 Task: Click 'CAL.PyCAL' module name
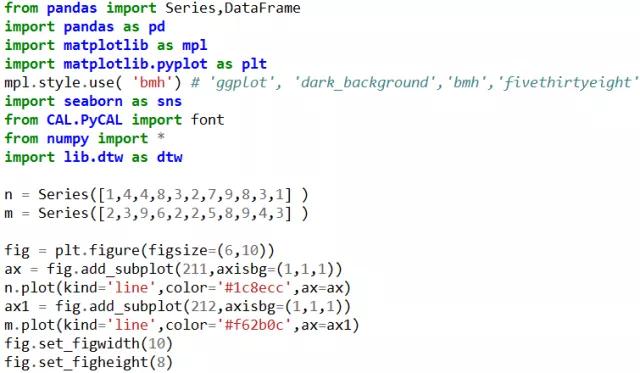click(84, 120)
